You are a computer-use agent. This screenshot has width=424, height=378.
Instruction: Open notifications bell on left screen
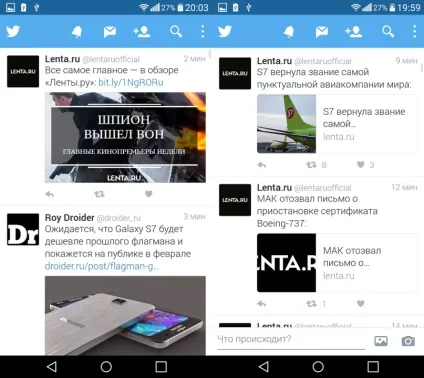pyautogui.click(x=77, y=32)
